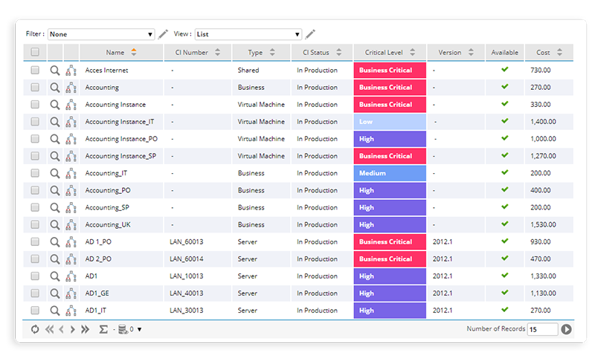Screen dimensions: 595x364
Task: Sort by Version column arrows
Action: pos(471,52)
